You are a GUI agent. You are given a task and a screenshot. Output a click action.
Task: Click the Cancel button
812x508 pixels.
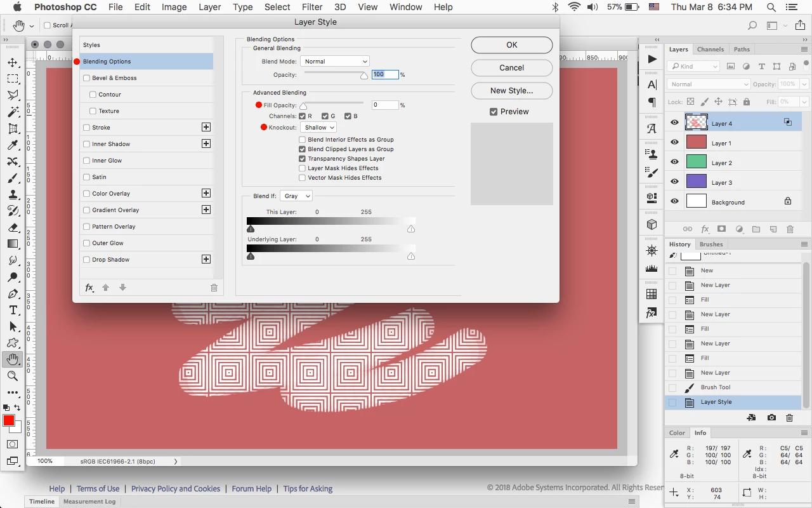click(x=512, y=68)
